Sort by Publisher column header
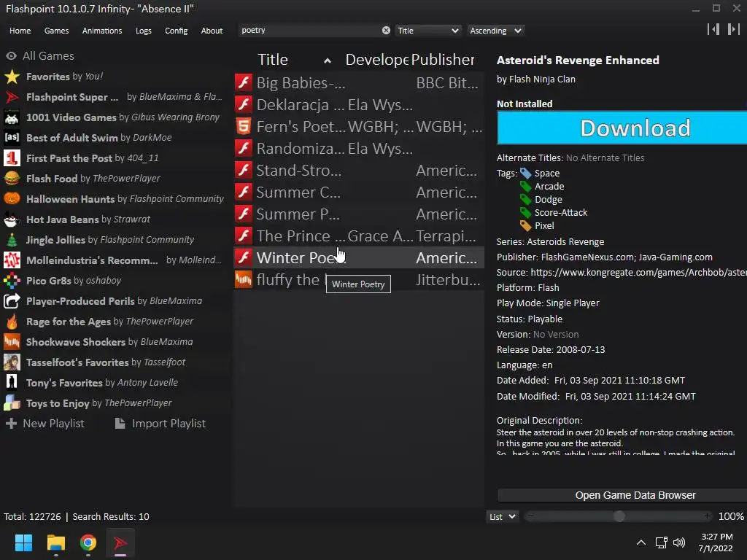The height and width of the screenshot is (560, 747). (443, 60)
